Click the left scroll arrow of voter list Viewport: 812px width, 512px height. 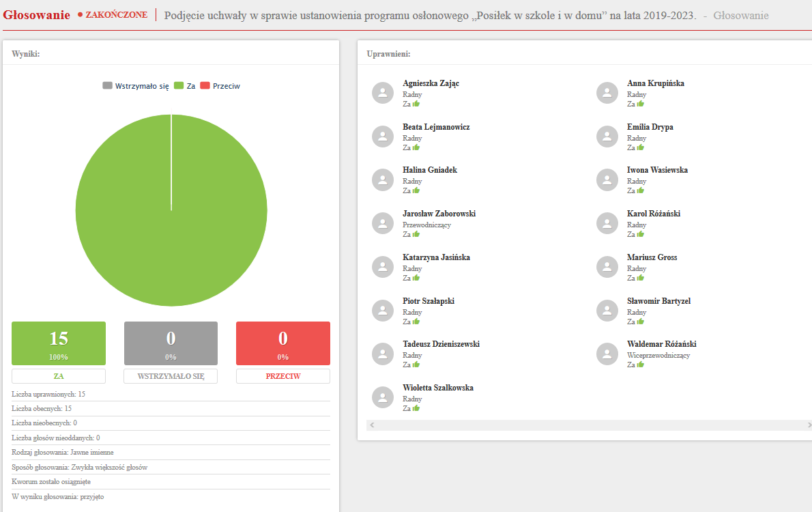(372, 425)
